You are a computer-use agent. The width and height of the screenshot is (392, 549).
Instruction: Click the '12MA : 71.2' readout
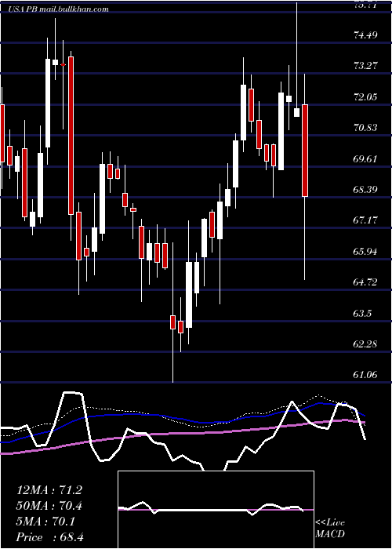click(49, 490)
